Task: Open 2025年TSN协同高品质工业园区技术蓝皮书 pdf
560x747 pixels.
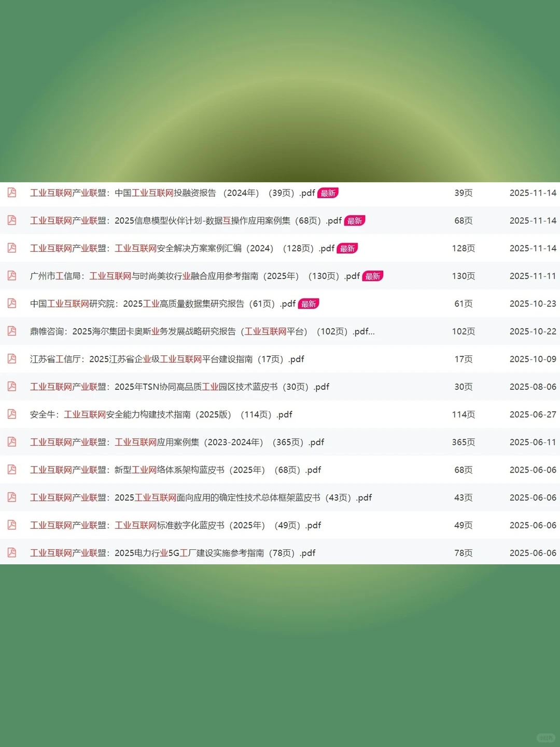Action: (x=179, y=387)
